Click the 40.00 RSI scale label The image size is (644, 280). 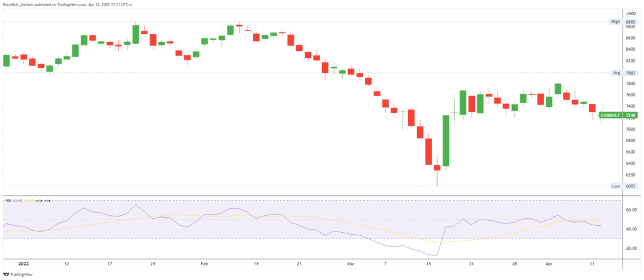631,229
